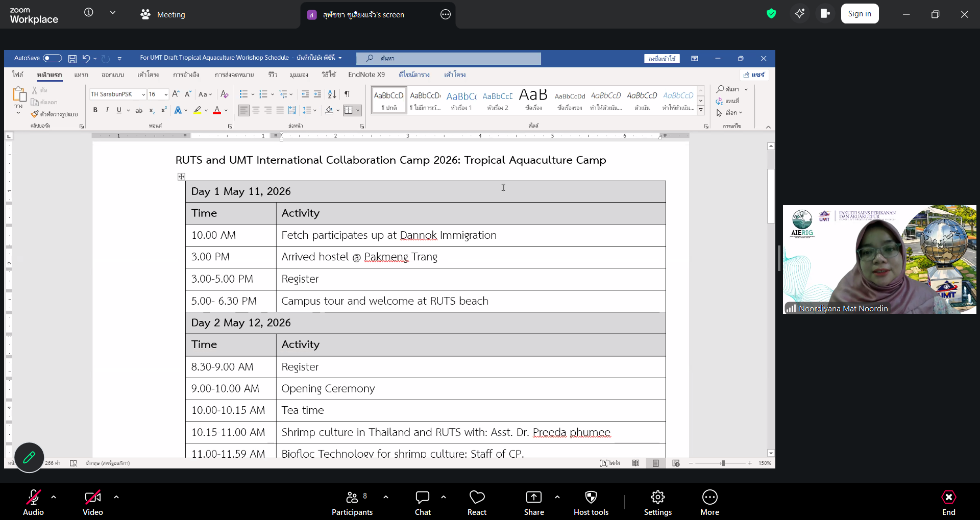
Task: Open the TH SarabunPSK font dropdown
Action: 143,94
